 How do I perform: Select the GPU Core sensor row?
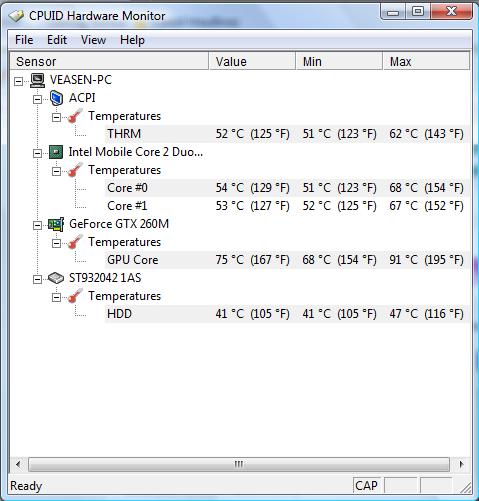pyautogui.click(x=287, y=260)
